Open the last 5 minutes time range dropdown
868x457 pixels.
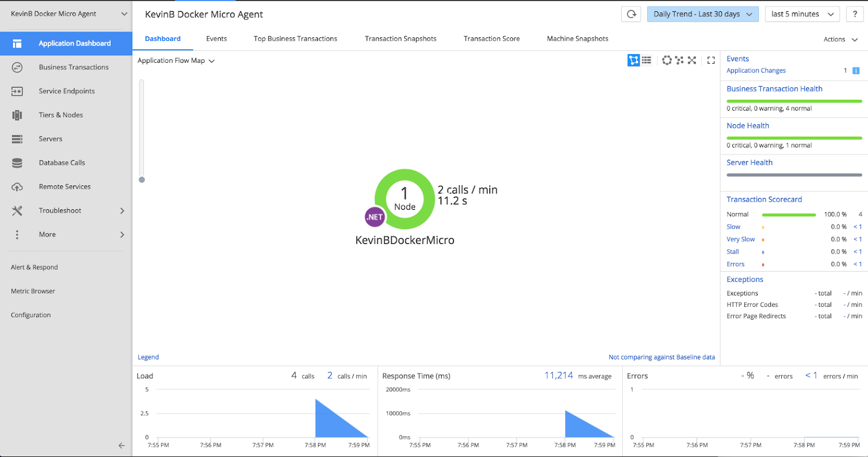pyautogui.click(x=802, y=14)
